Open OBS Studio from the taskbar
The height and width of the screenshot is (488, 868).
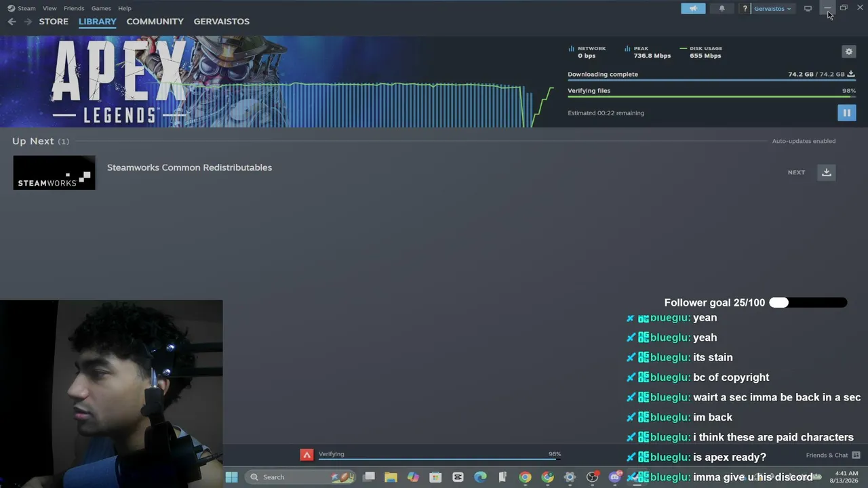(x=592, y=477)
